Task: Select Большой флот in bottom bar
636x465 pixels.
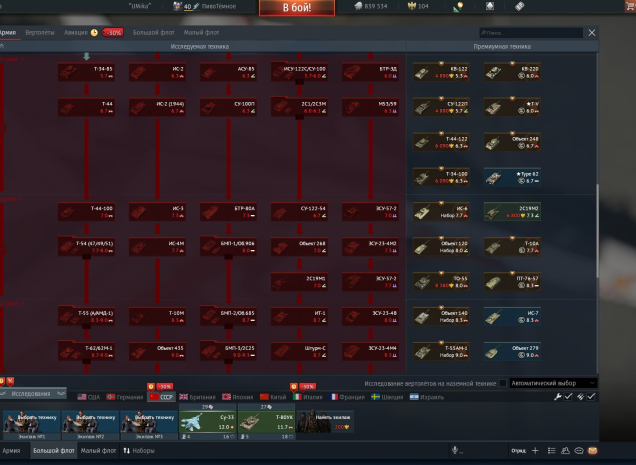Action: click(54, 450)
